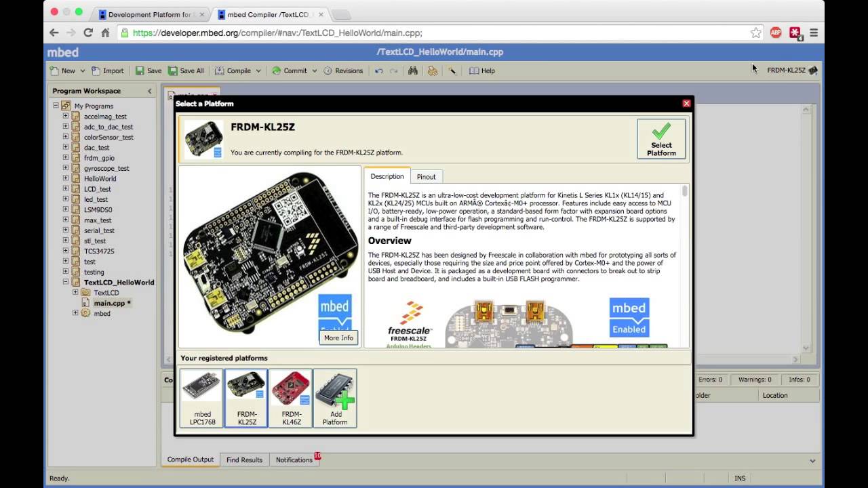This screenshot has height=488, width=868.
Task: Expand the TextLCD library folder
Action: tap(75, 292)
